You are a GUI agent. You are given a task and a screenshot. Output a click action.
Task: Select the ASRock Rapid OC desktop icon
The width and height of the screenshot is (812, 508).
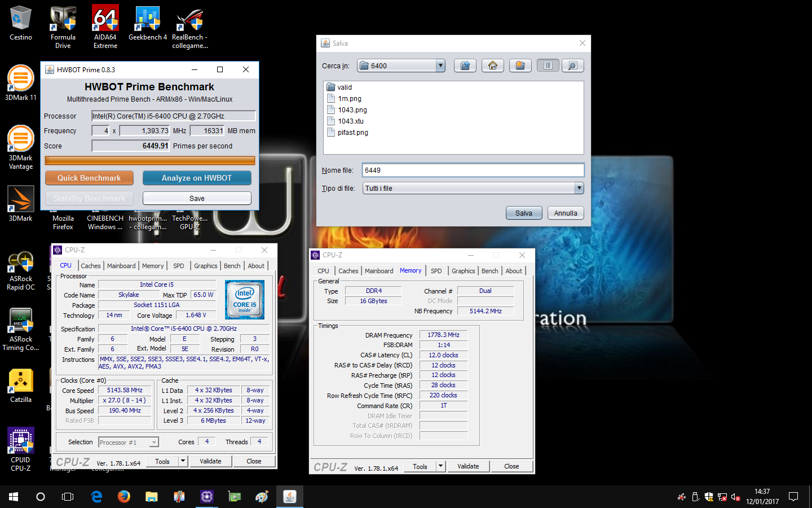tap(21, 271)
